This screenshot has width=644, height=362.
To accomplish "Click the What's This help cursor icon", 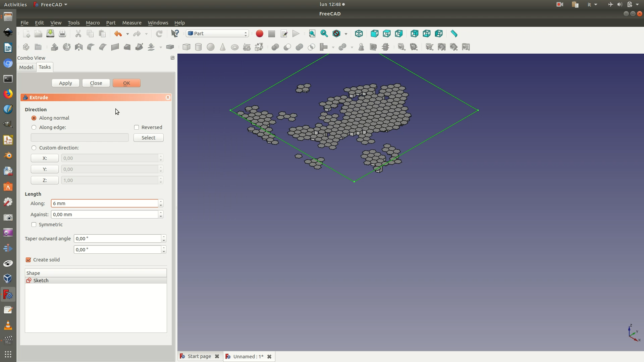I will point(175,34).
